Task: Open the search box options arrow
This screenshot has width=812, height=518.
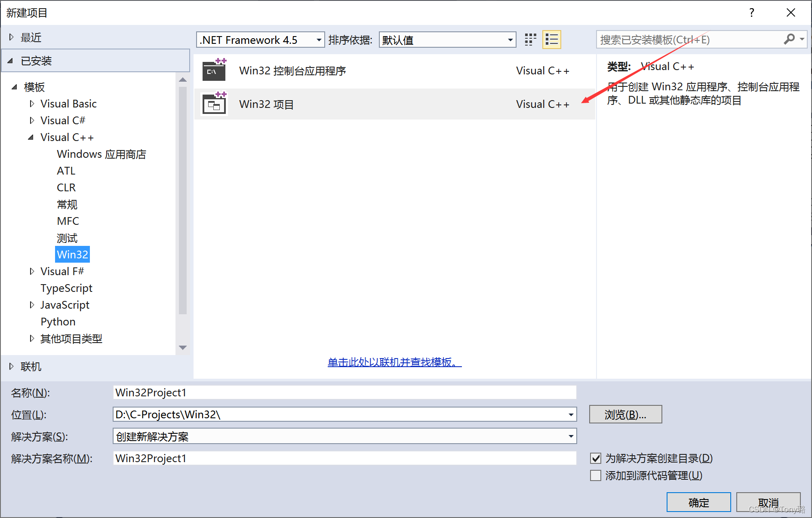Action: [x=802, y=39]
